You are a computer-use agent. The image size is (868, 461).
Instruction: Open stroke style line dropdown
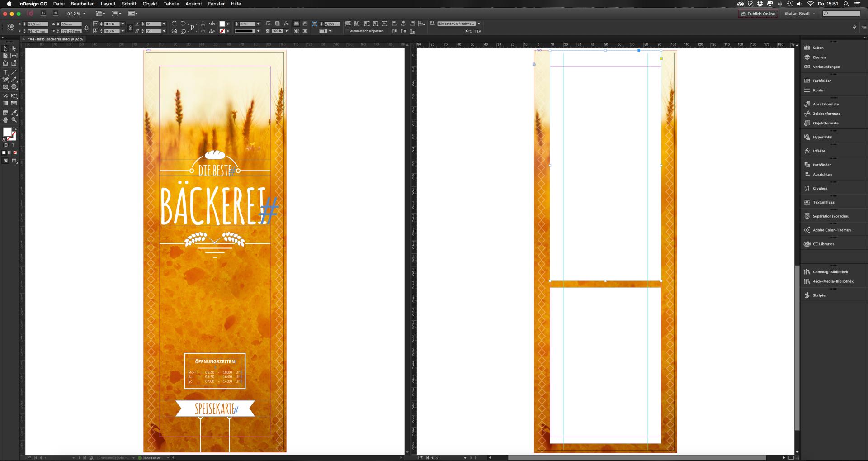pyautogui.click(x=258, y=31)
